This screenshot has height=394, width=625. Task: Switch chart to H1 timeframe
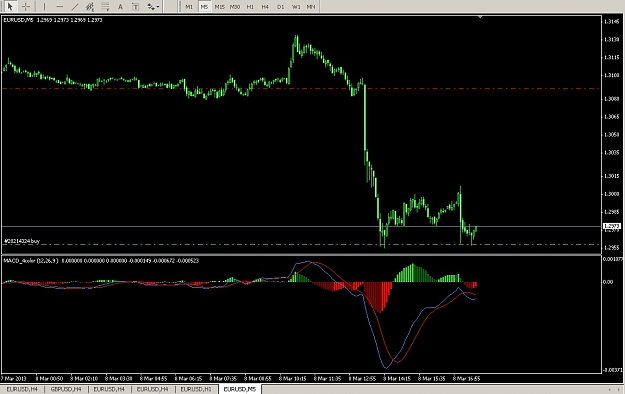(250, 6)
